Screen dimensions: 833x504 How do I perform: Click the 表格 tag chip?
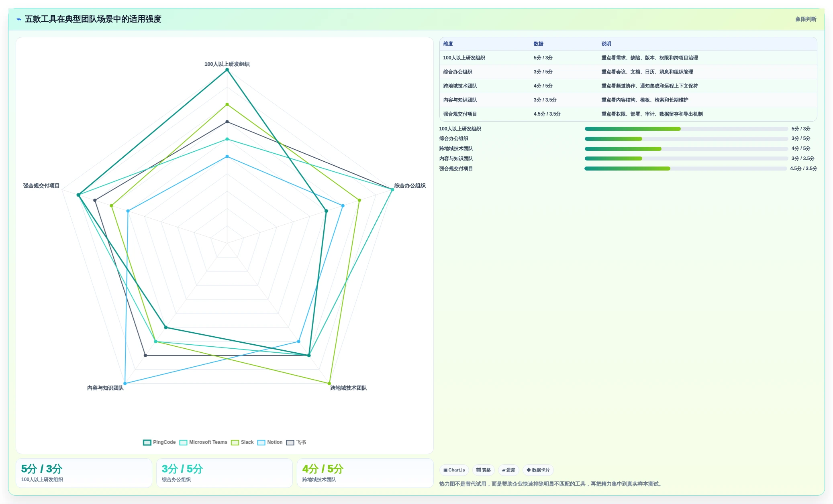coord(483,470)
